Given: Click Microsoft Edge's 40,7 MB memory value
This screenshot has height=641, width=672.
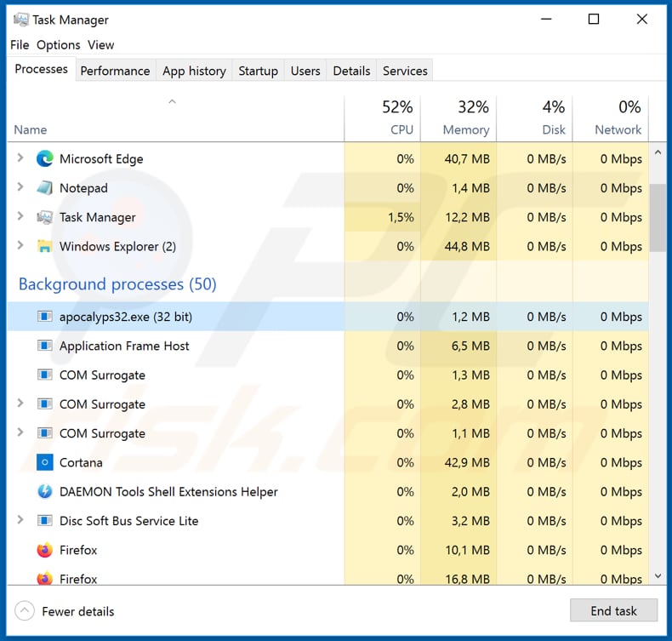Looking at the screenshot, I should 467,159.
